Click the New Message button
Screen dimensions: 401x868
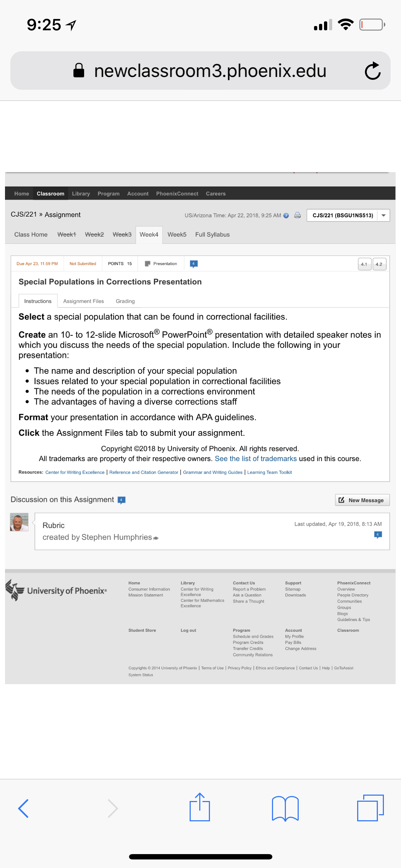pyautogui.click(x=362, y=500)
